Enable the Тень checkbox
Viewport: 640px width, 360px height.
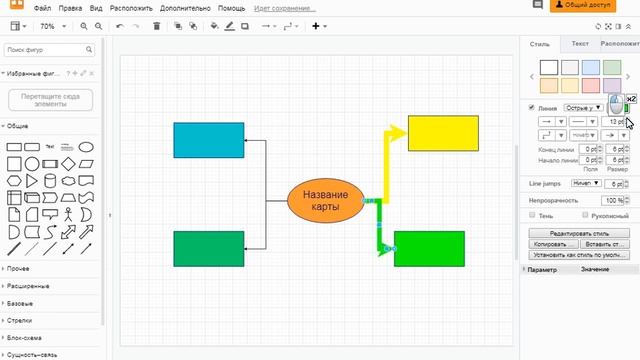pos(532,215)
